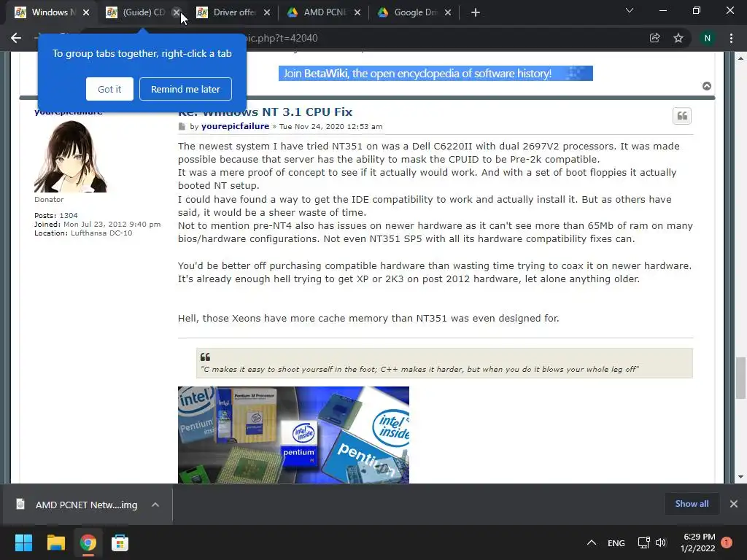Show hidden tray icons chevron
The width and height of the screenshot is (747, 560).
(x=591, y=542)
